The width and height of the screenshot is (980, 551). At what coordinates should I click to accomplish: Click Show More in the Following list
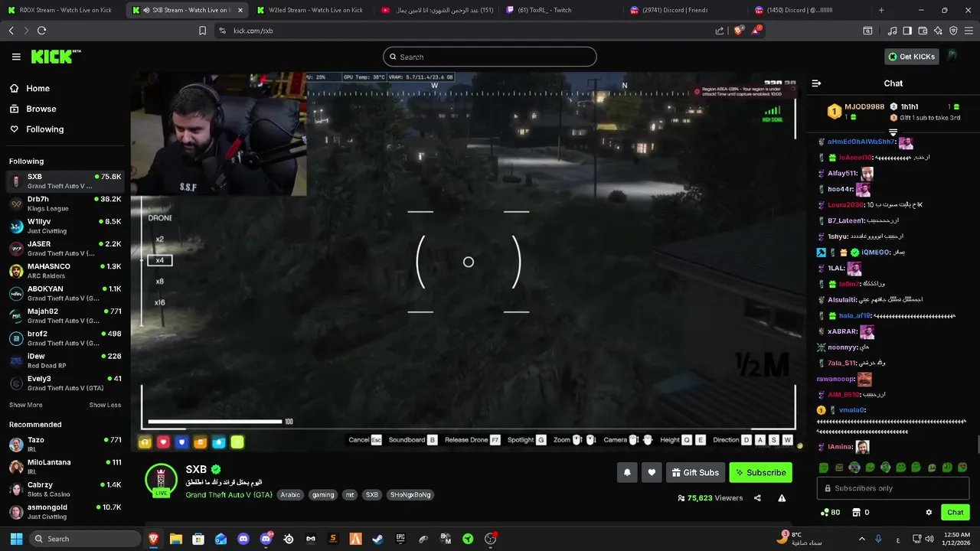(x=25, y=405)
